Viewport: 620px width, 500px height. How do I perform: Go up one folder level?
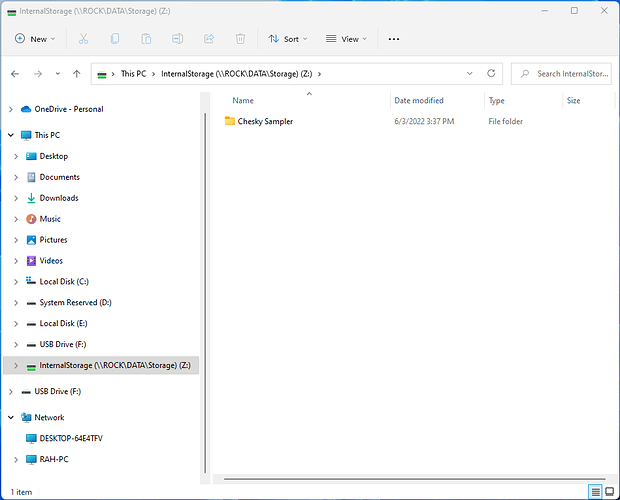[x=76, y=74]
